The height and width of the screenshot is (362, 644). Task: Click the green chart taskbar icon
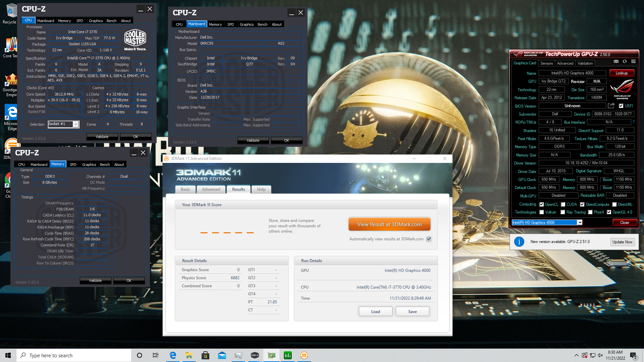click(287, 355)
